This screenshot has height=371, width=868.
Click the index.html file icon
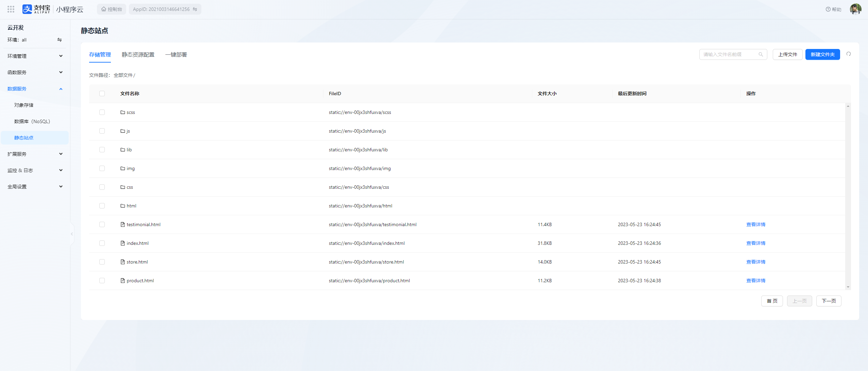point(123,243)
